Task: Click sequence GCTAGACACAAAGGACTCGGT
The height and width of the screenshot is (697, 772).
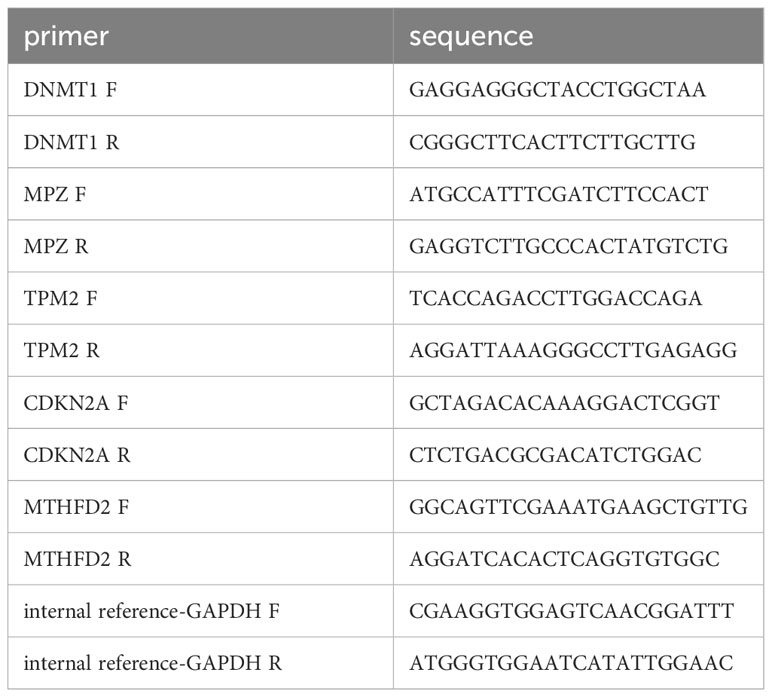Action: (x=565, y=403)
